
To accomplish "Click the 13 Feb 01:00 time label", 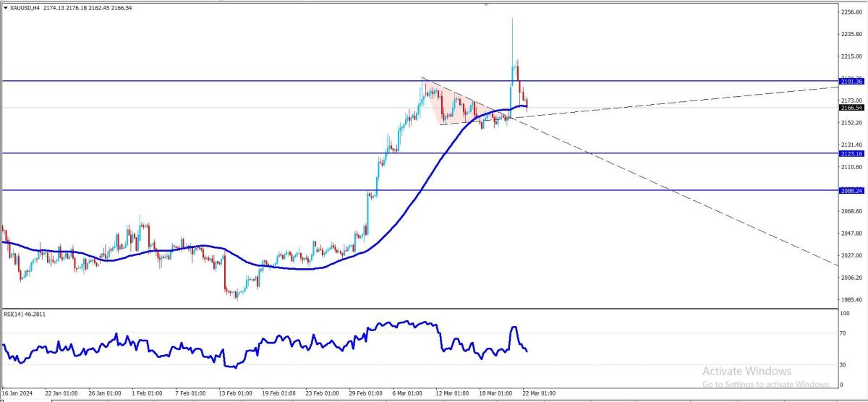I will [x=235, y=393].
